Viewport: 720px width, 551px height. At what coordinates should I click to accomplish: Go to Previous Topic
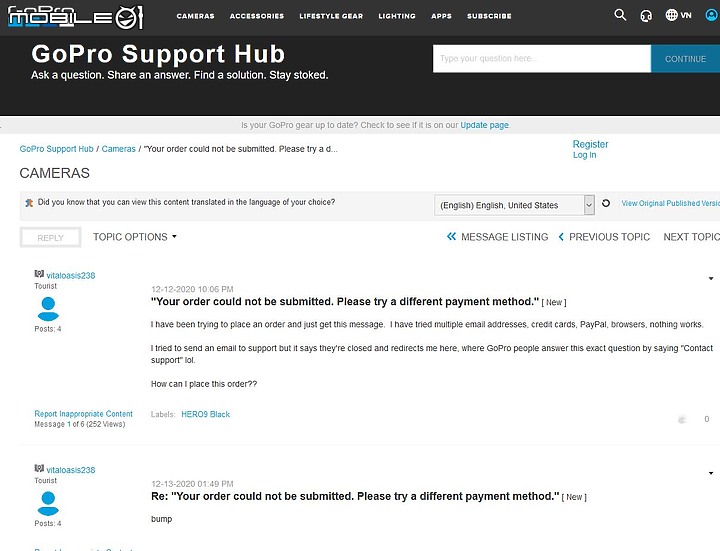(x=609, y=237)
